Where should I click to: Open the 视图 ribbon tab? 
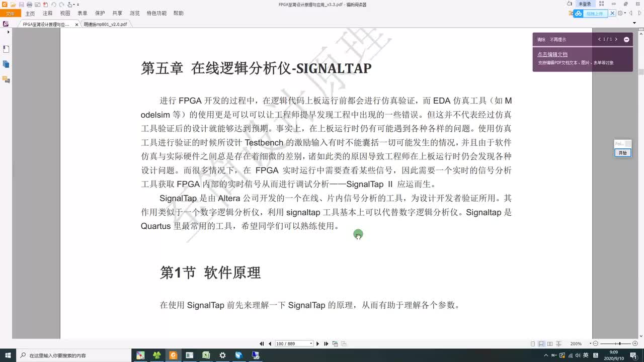65,14
